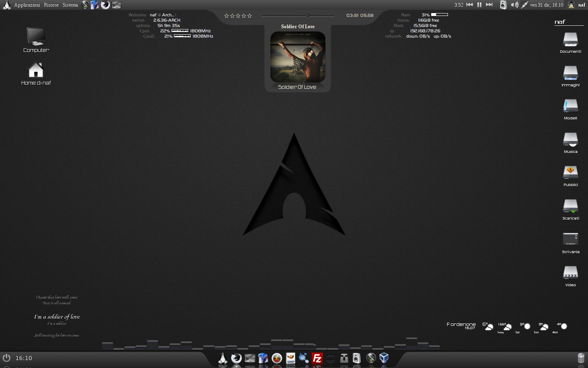Skip to previous track in top panel

pyautogui.click(x=470, y=5)
